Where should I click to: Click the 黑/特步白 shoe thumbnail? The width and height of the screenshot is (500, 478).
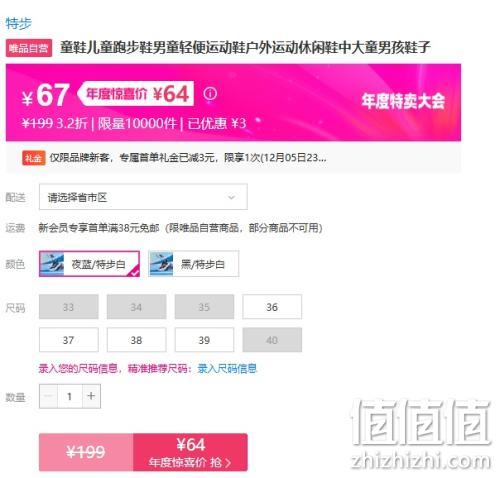coord(161,264)
